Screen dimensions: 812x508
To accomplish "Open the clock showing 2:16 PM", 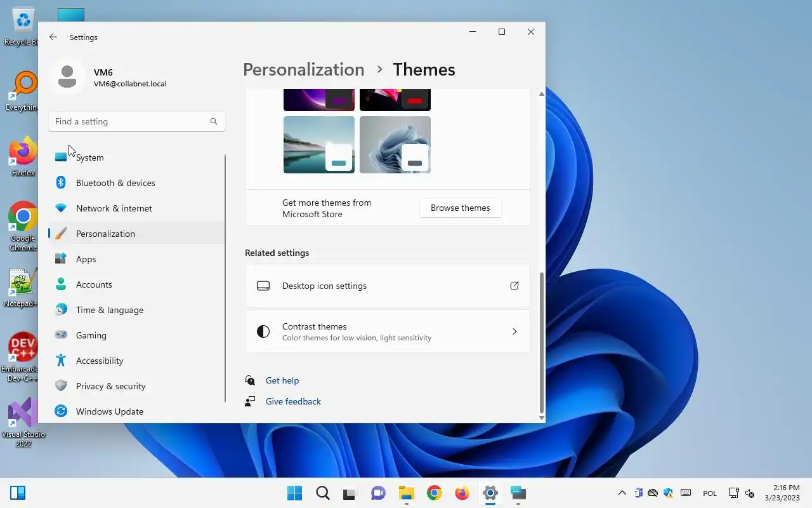I will click(x=782, y=493).
